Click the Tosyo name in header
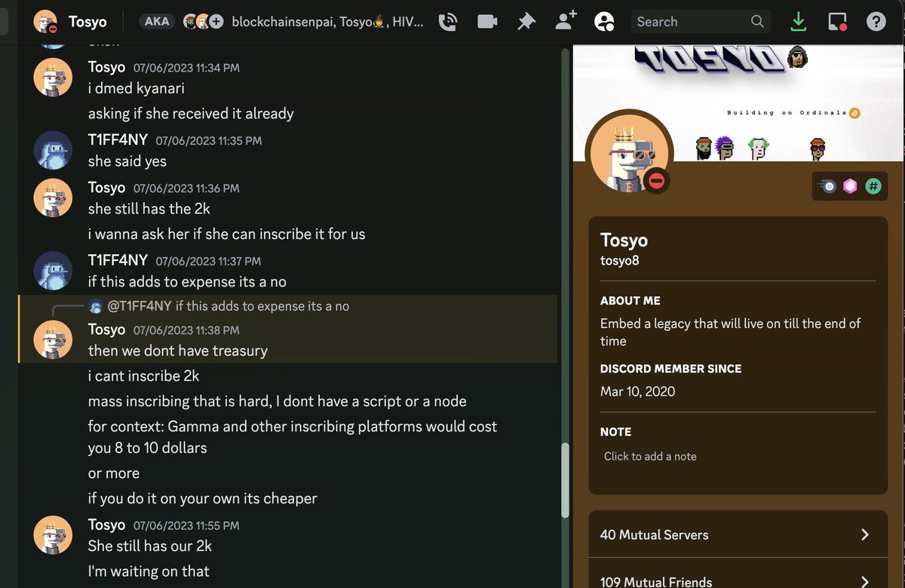This screenshot has width=905, height=588. coord(87,22)
